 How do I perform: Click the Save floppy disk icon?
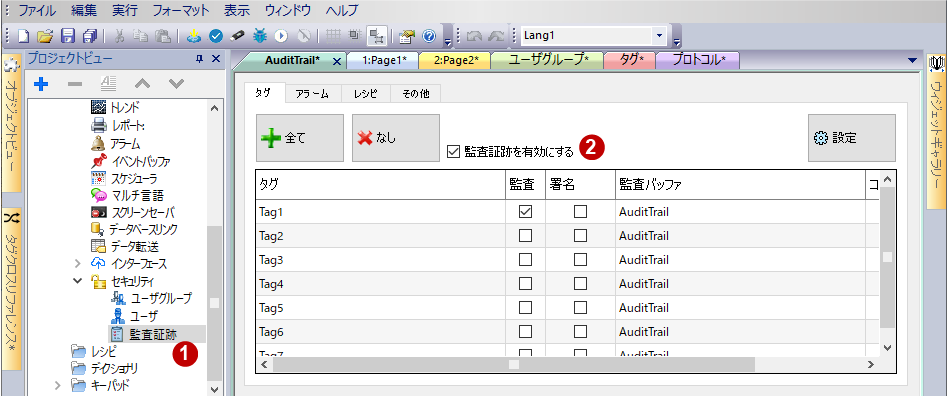tap(68, 36)
